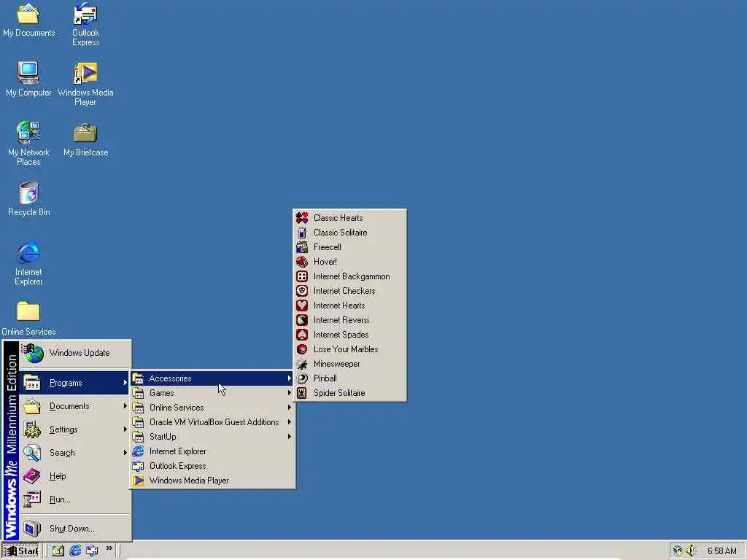The width and height of the screenshot is (747, 560).
Task: Open My Documents desktop icon
Action: pos(28,20)
